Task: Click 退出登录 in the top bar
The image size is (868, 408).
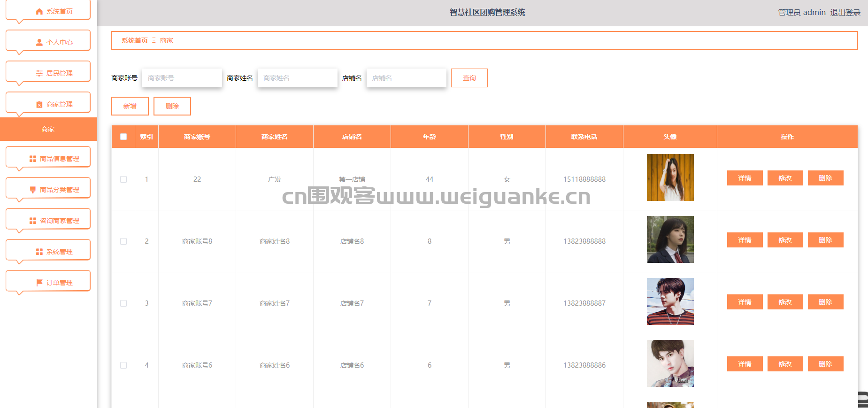Action: pyautogui.click(x=845, y=13)
